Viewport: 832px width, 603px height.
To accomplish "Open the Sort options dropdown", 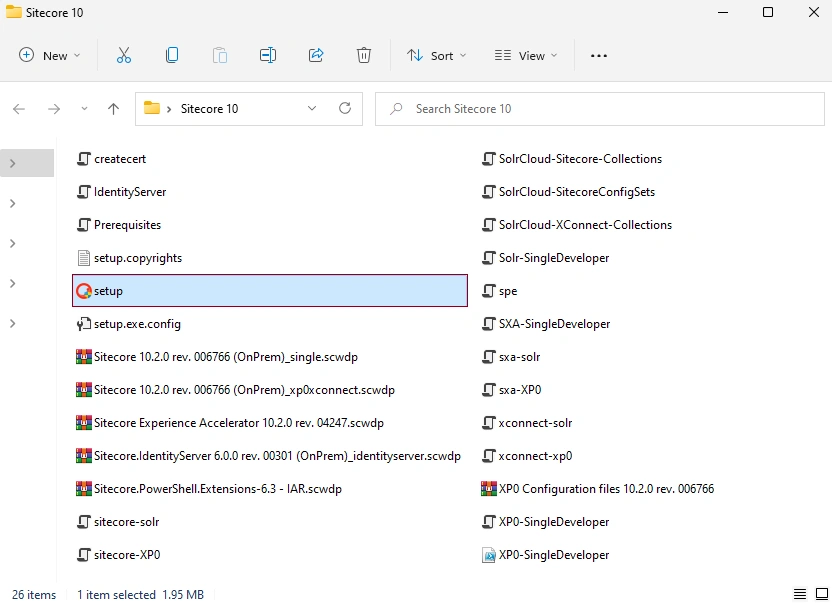I will point(436,55).
